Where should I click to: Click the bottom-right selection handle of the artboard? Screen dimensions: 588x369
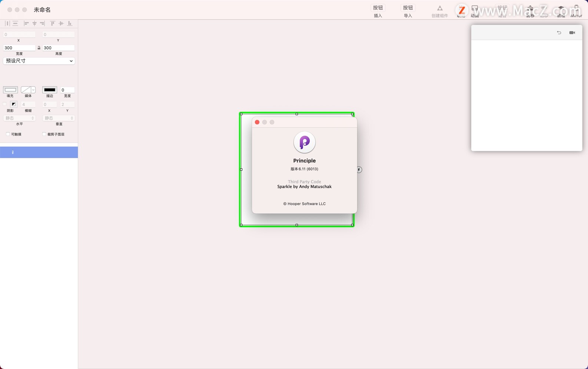(352, 225)
